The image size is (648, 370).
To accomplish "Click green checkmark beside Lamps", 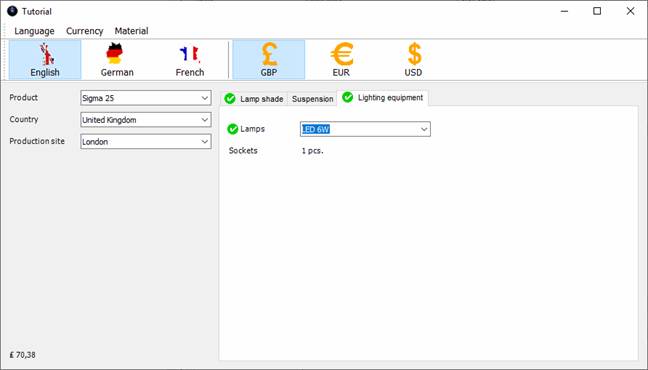I will click(x=233, y=129).
